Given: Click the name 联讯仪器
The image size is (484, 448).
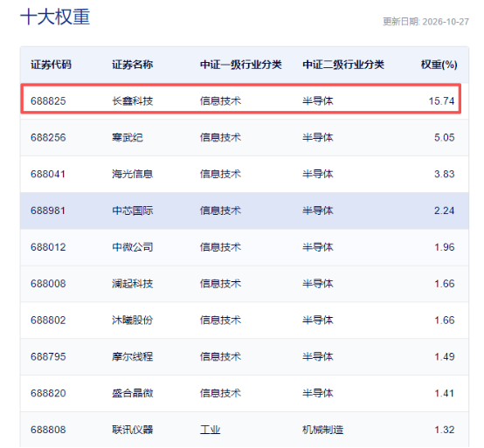Looking at the screenshot, I should click(x=133, y=430).
